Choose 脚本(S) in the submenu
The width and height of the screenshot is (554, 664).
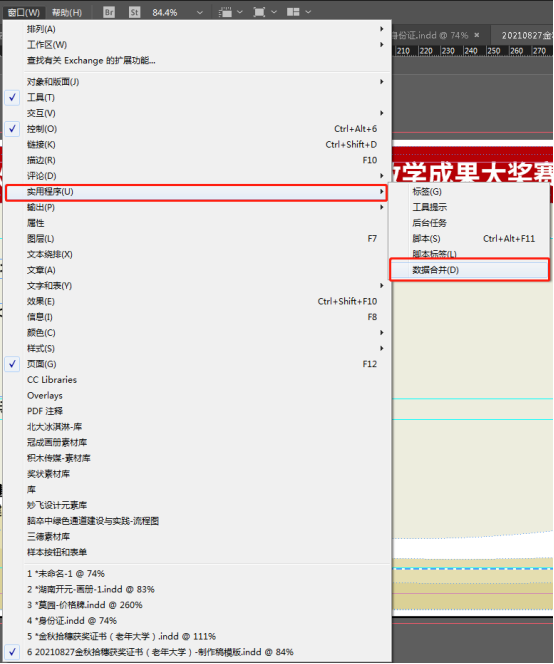pyautogui.click(x=470, y=238)
